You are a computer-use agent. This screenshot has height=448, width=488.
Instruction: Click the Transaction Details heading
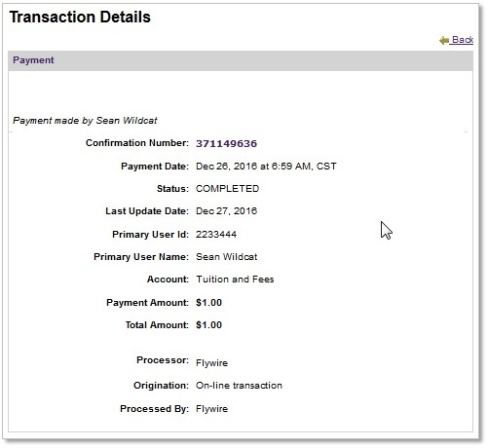point(80,17)
